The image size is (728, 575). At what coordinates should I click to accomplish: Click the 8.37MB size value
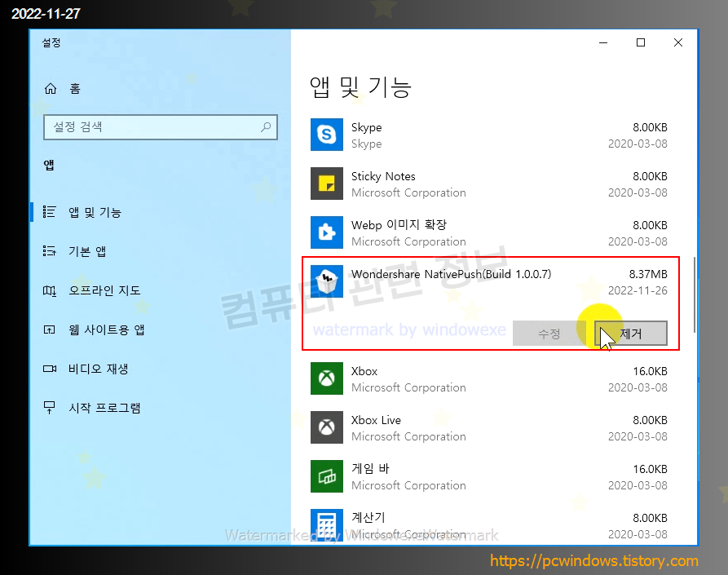648,274
